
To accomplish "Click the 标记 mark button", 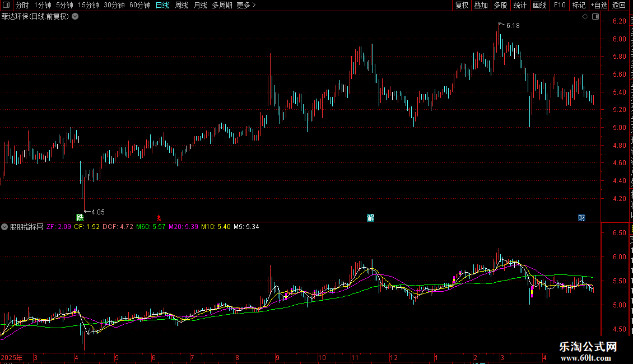I will (x=579, y=5).
